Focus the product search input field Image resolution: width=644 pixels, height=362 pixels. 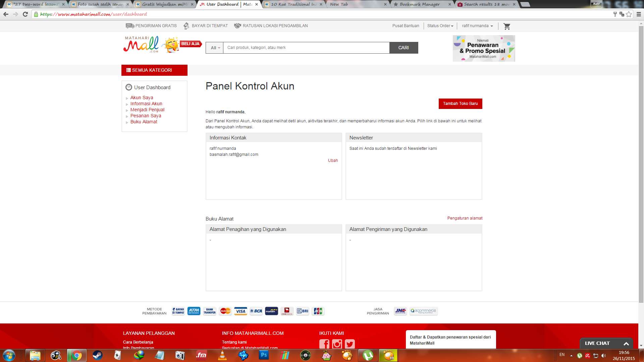point(306,48)
